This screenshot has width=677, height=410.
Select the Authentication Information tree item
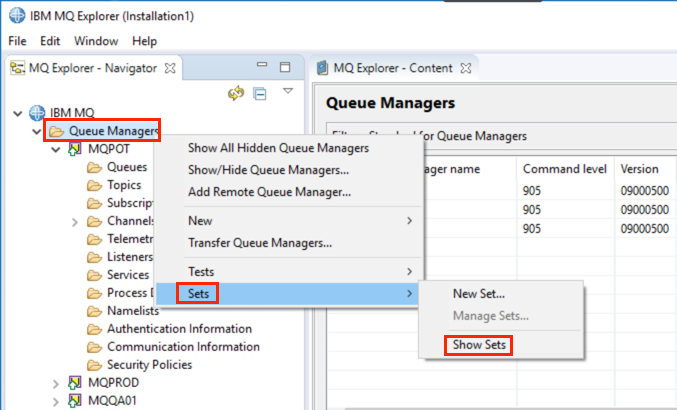(180, 329)
